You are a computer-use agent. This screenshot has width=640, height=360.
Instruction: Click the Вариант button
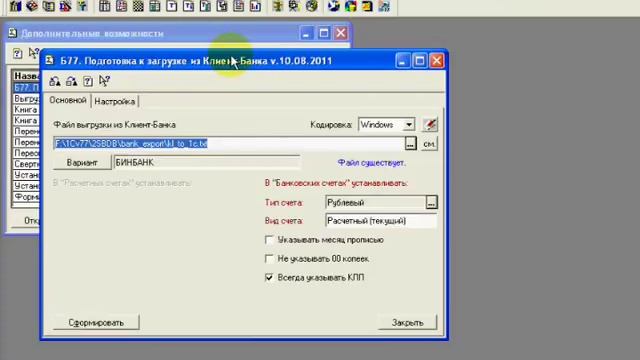coord(82,162)
